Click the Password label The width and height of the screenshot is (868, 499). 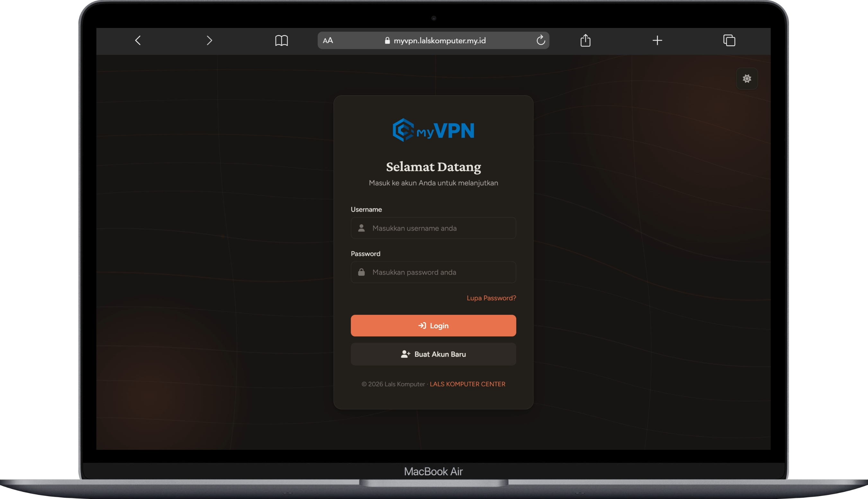click(x=365, y=254)
